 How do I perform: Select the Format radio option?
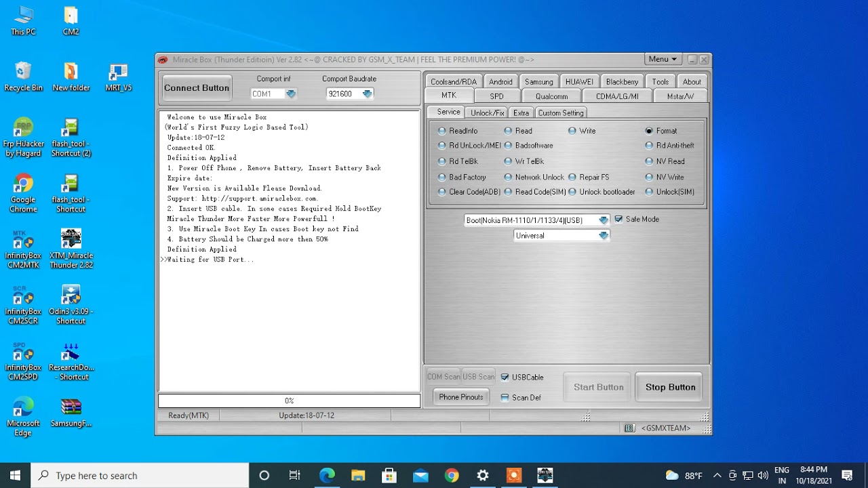point(661,131)
